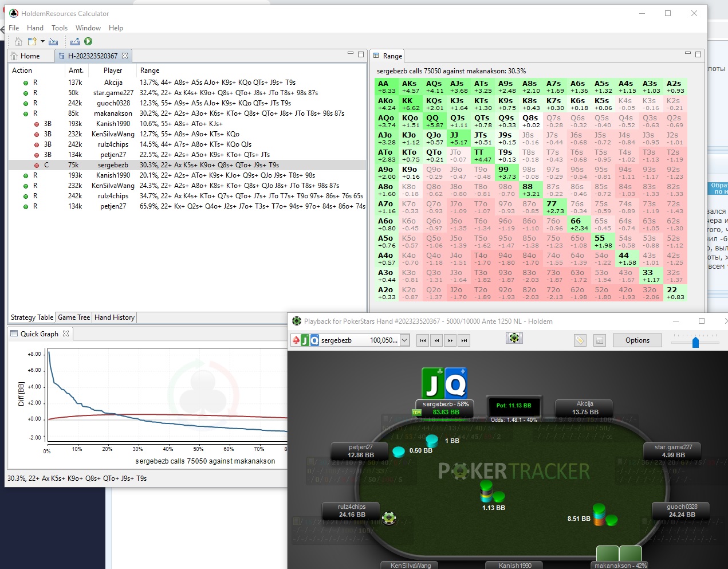The image size is (728, 569).
Task: Select the rulz4chips 3B 242k row
Action: coord(187,144)
